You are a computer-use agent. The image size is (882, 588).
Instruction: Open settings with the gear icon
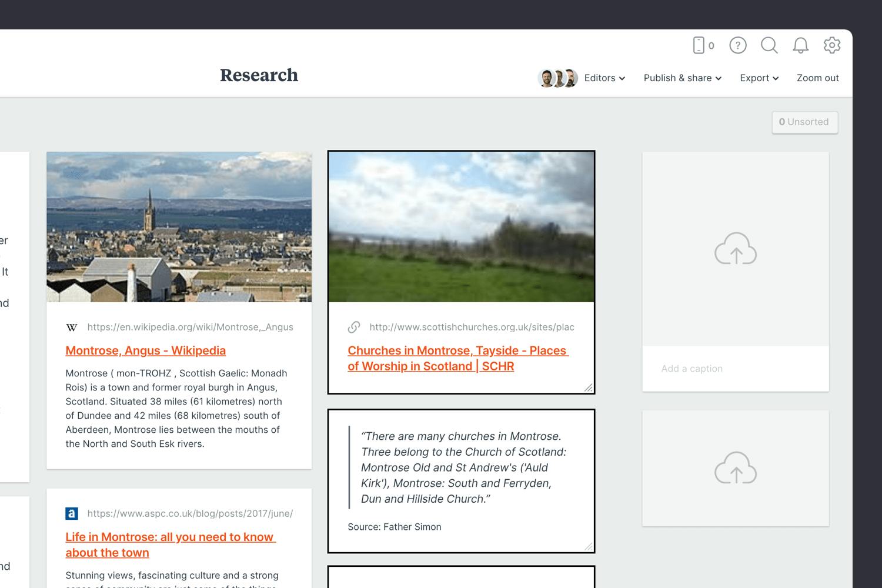832,45
